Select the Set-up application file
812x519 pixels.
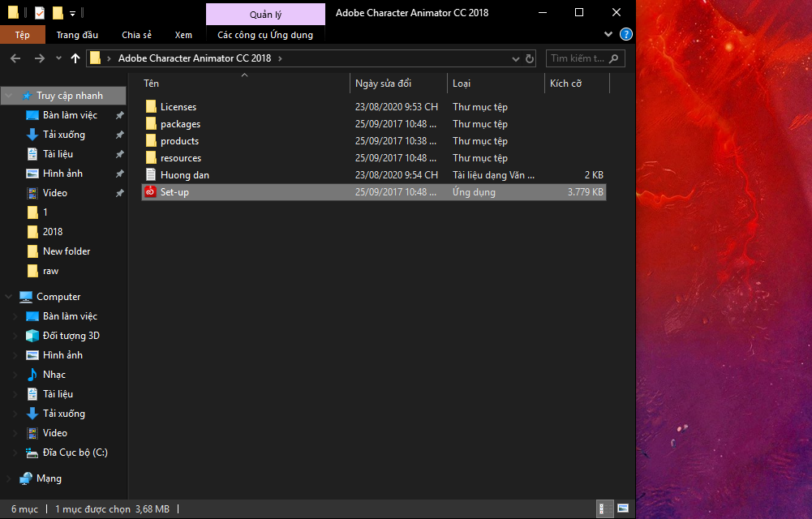(374, 192)
